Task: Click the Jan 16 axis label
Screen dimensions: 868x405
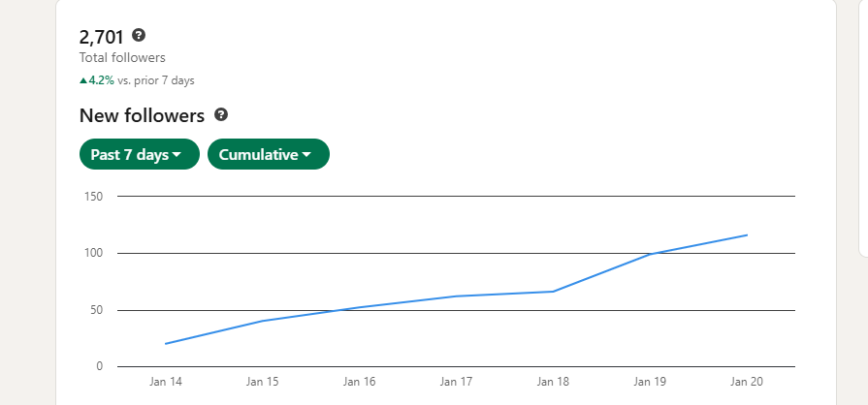Action: tap(359, 382)
